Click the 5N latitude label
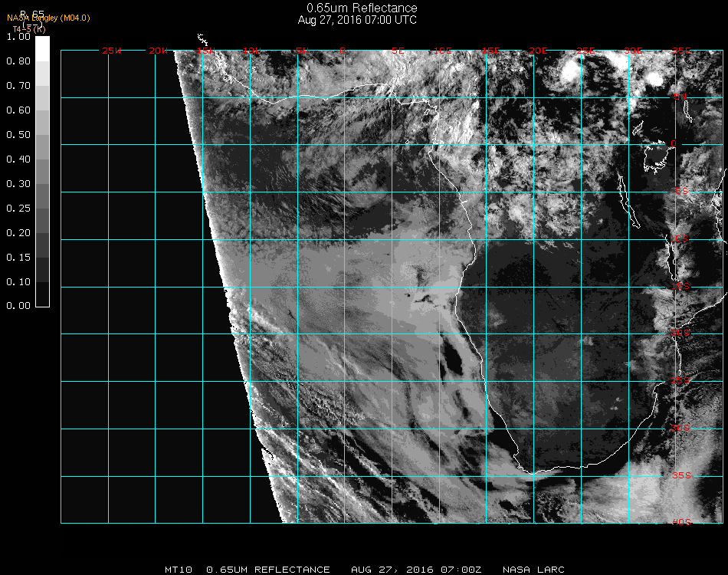728x575 pixels. click(x=680, y=97)
